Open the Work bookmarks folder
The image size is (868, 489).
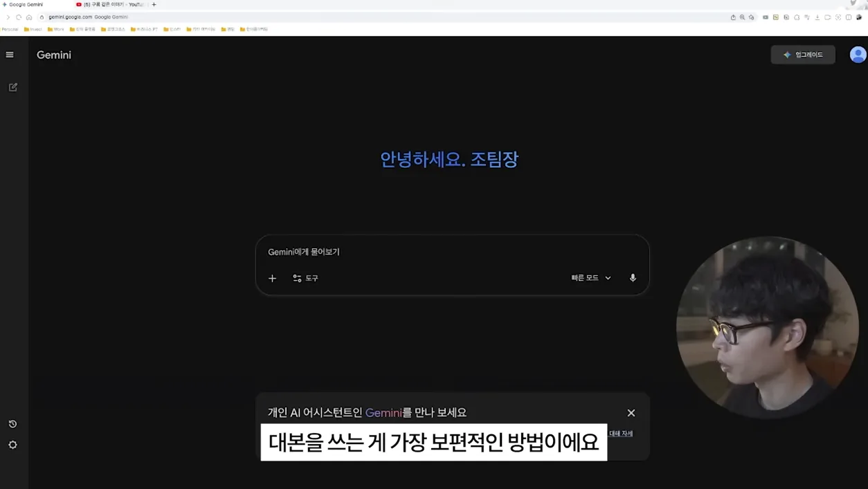56,29
